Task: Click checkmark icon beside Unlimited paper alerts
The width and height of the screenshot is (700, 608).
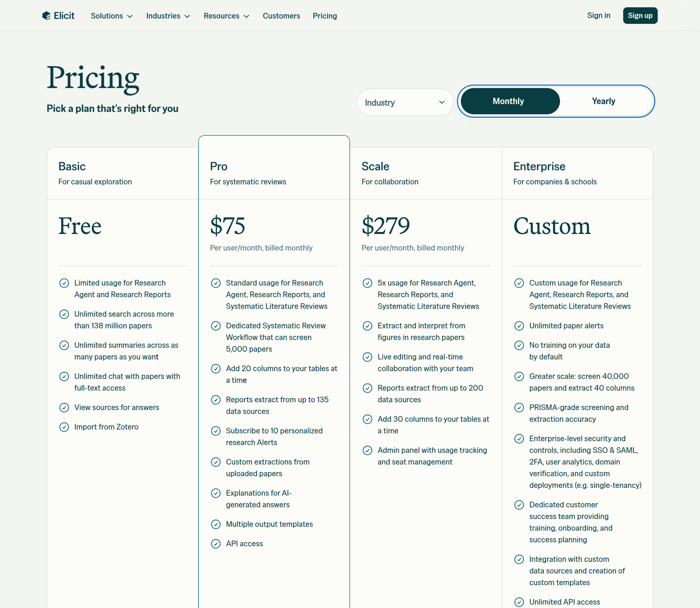Action: pyautogui.click(x=519, y=326)
